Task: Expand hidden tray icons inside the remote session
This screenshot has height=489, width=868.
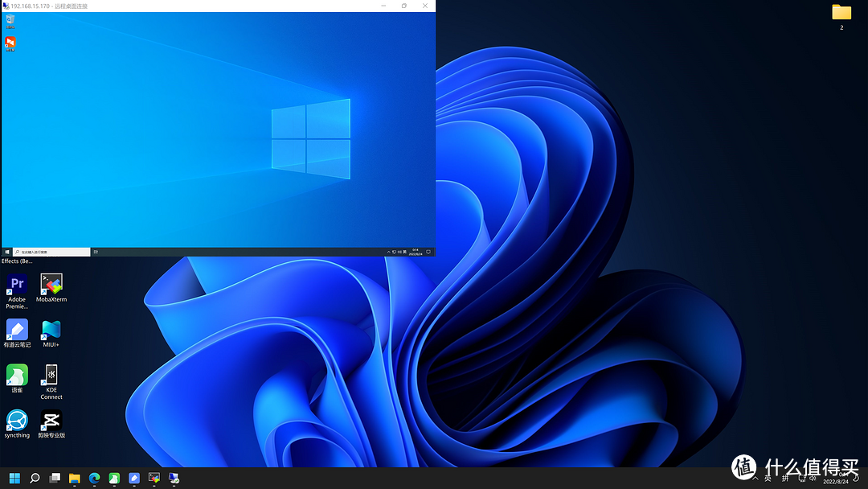Action: 388,251
